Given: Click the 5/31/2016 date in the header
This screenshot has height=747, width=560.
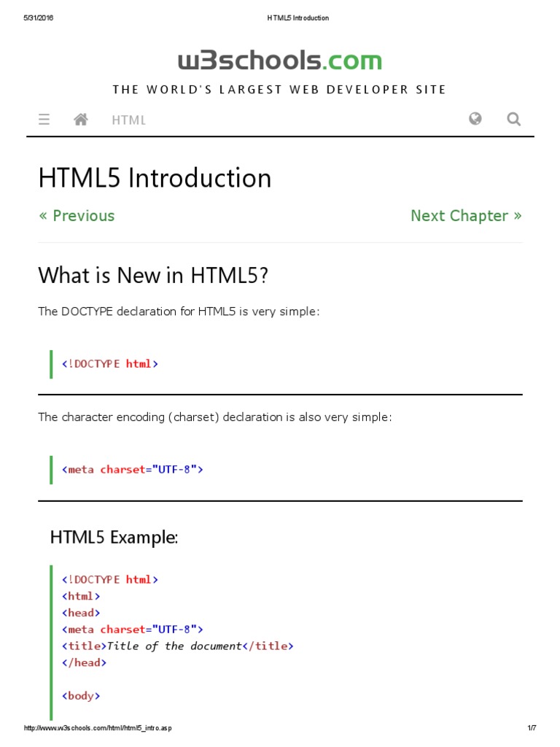Looking at the screenshot, I should click(x=39, y=18).
